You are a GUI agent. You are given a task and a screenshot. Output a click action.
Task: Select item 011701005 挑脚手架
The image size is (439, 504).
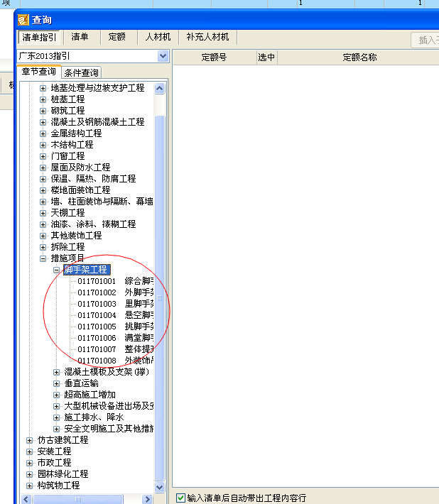pyautogui.click(x=116, y=327)
